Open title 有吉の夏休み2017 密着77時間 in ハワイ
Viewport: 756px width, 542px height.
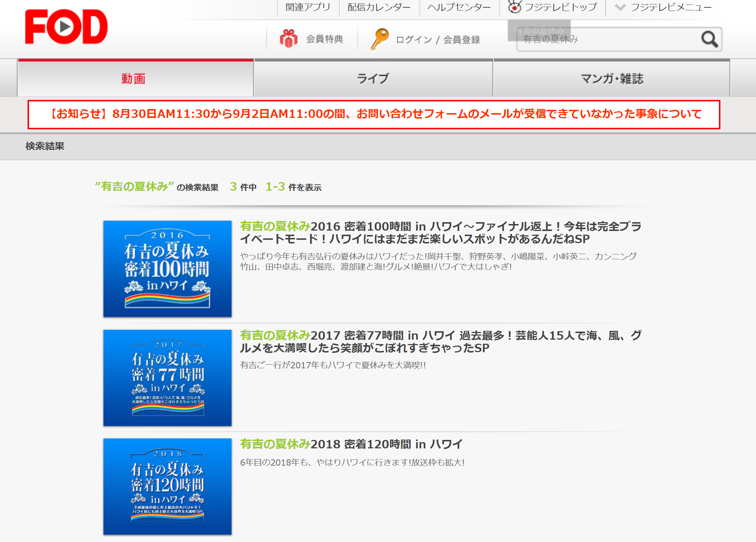[x=441, y=342]
